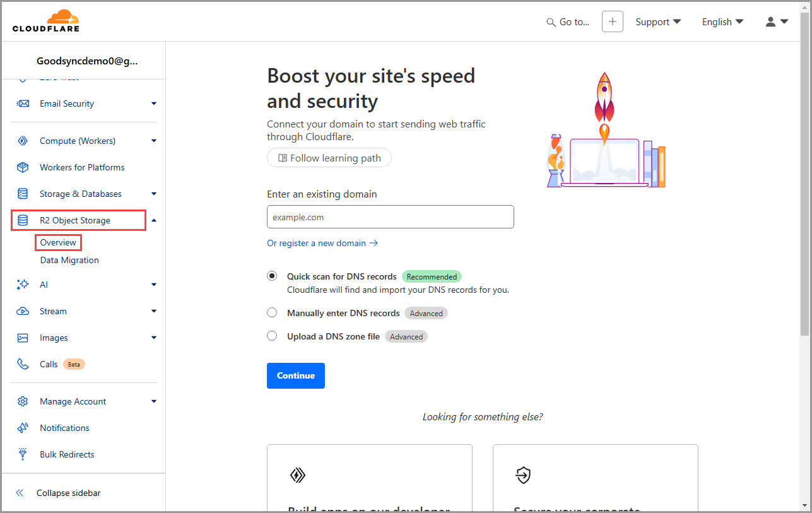Click the rocket laptop illustration
The height and width of the screenshot is (513, 812).
606,130
